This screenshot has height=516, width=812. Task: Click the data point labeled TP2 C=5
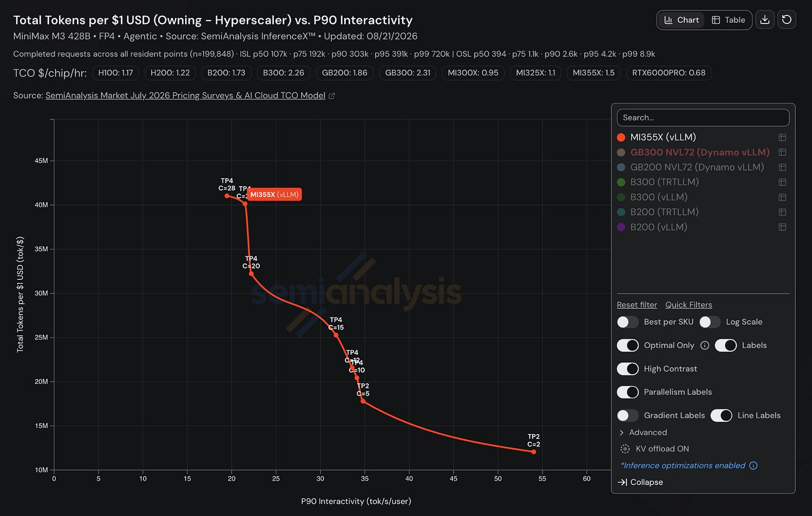point(363,401)
